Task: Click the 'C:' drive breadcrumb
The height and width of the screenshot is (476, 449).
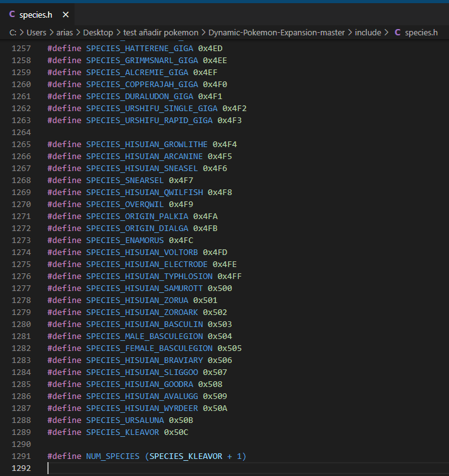Action: point(13,32)
